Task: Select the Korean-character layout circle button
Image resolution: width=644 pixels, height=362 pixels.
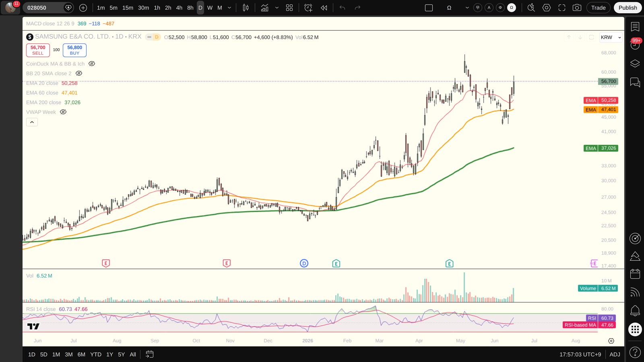Action: [478, 8]
